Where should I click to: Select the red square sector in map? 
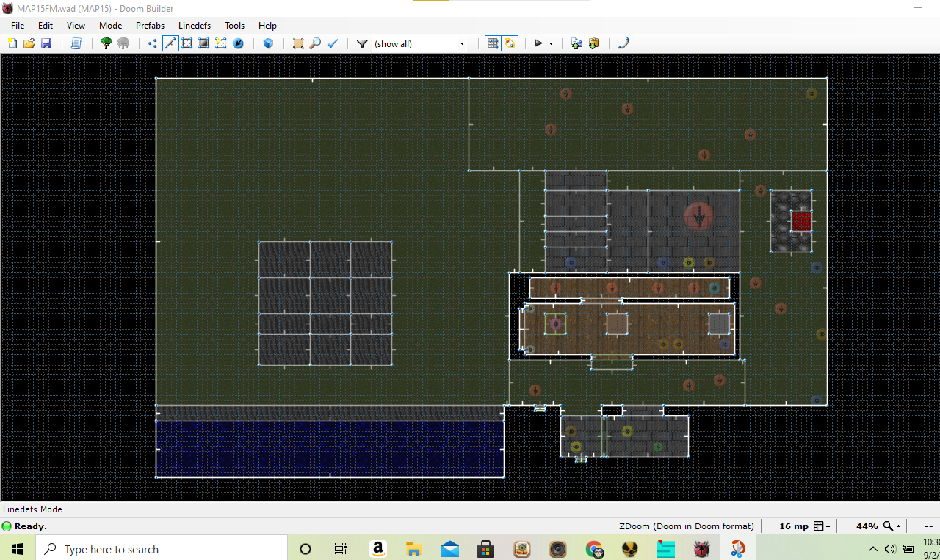[x=801, y=221]
